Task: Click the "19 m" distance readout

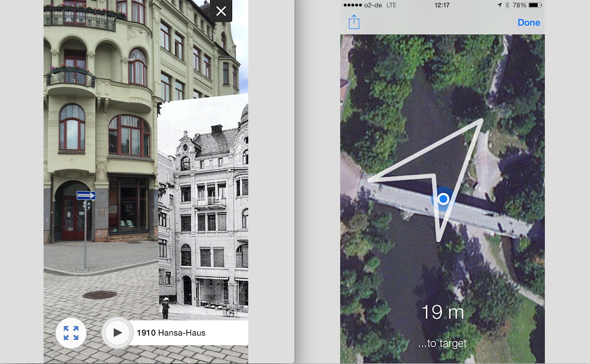Action: coord(442,312)
